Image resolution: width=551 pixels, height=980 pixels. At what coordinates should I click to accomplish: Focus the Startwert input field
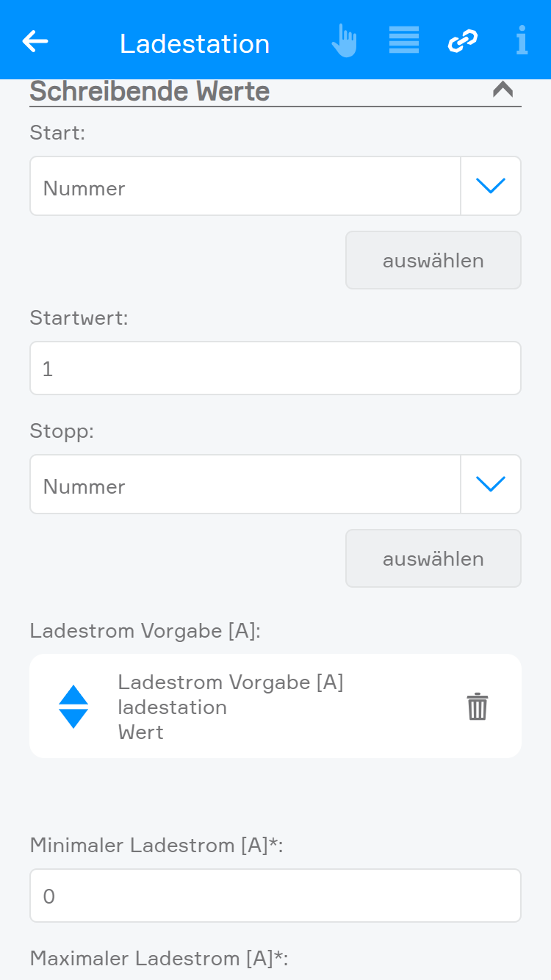point(275,368)
